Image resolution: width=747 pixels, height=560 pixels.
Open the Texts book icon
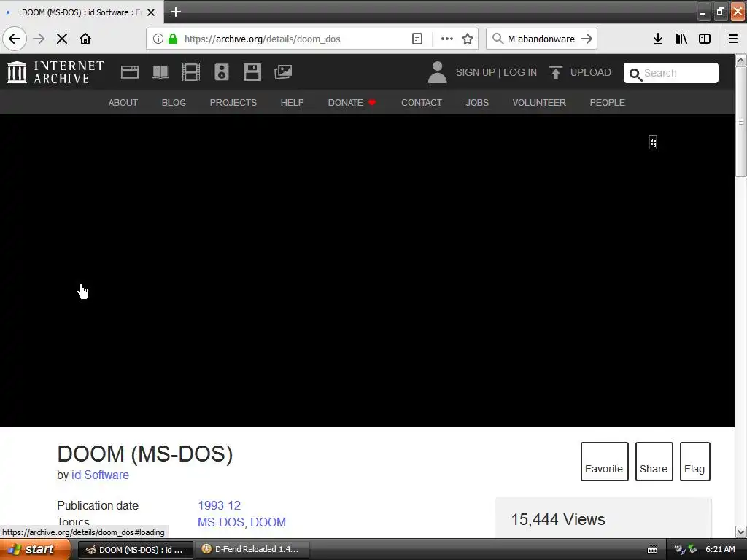(160, 72)
